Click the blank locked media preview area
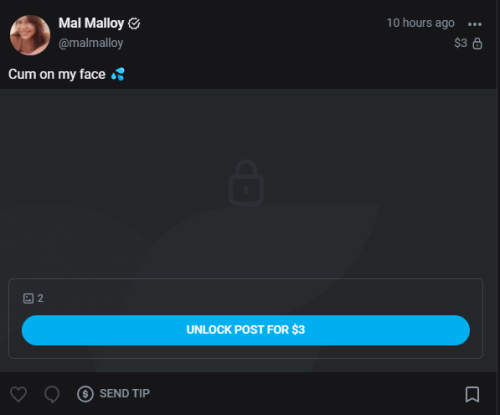This screenshot has width=500, height=415. coord(248,230)
